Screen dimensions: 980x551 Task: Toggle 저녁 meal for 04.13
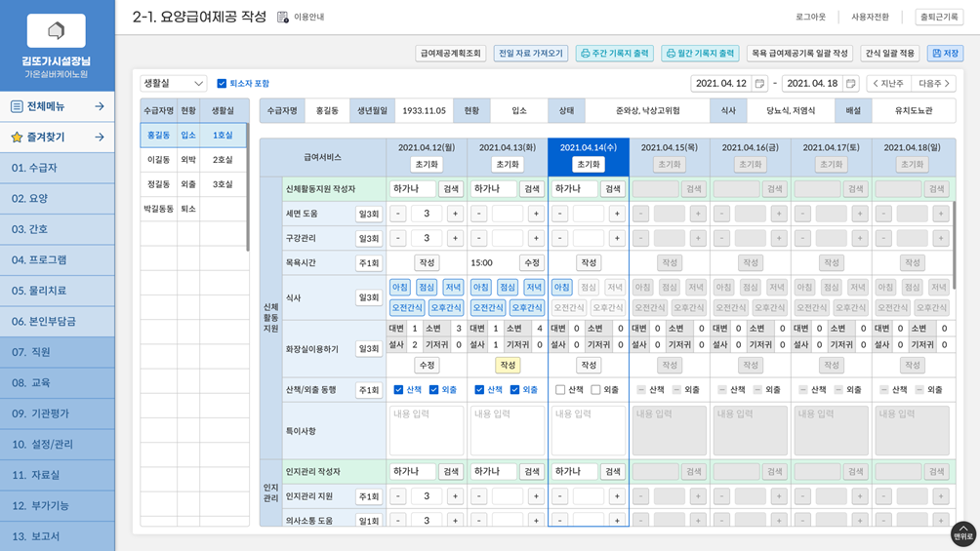pos(534,288)
